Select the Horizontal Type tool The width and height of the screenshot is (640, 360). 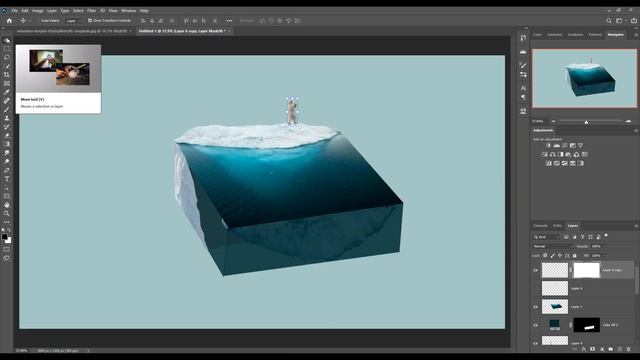point(7,179)
